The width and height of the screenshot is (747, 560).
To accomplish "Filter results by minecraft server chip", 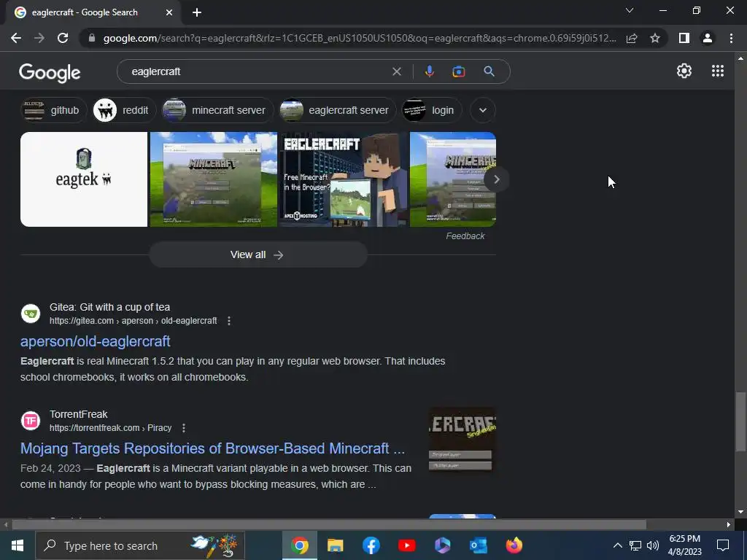I will click(x=217, y=111).
